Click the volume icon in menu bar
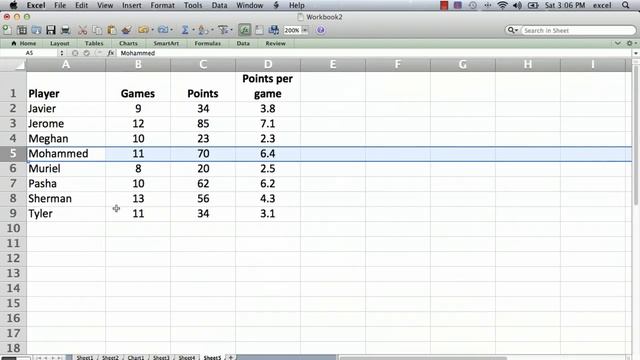The height and width of the screenshot is (360, 640). [x=517, y=5]
